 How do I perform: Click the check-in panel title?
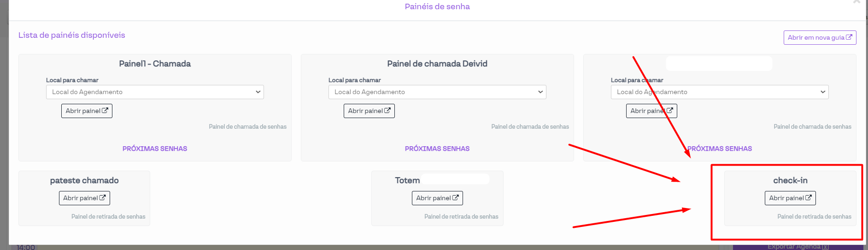790,180
